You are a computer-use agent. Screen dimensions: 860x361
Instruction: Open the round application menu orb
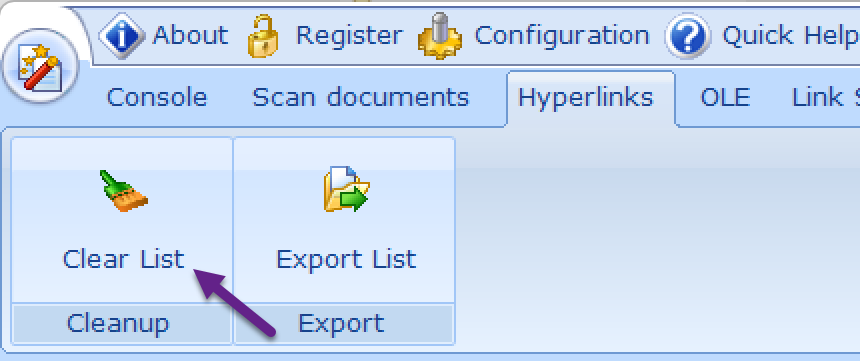coord(41,66)
